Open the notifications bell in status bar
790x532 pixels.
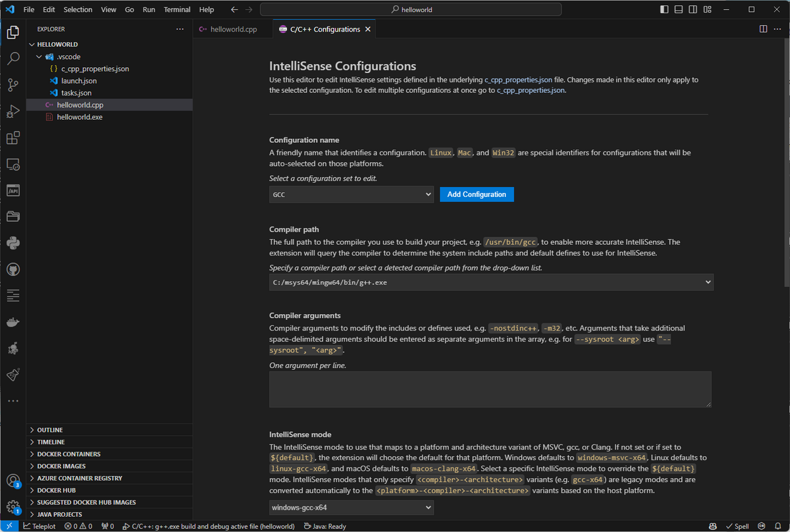(779, 526)
